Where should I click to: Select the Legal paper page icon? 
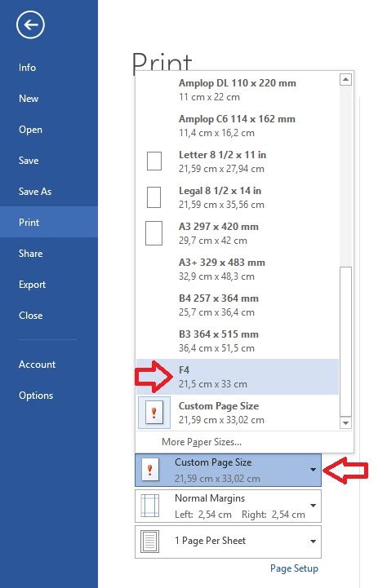[x=153, y=197]
